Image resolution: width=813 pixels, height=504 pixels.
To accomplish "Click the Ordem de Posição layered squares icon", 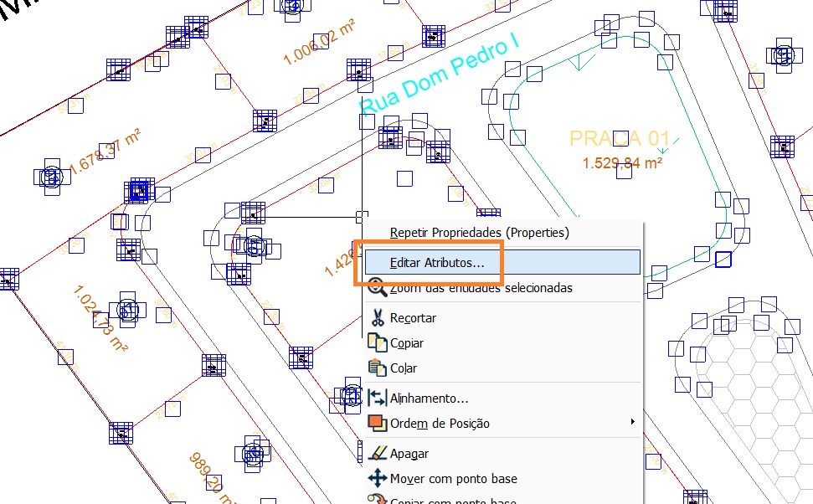I will pyautogui.click(x=377, y=424).
